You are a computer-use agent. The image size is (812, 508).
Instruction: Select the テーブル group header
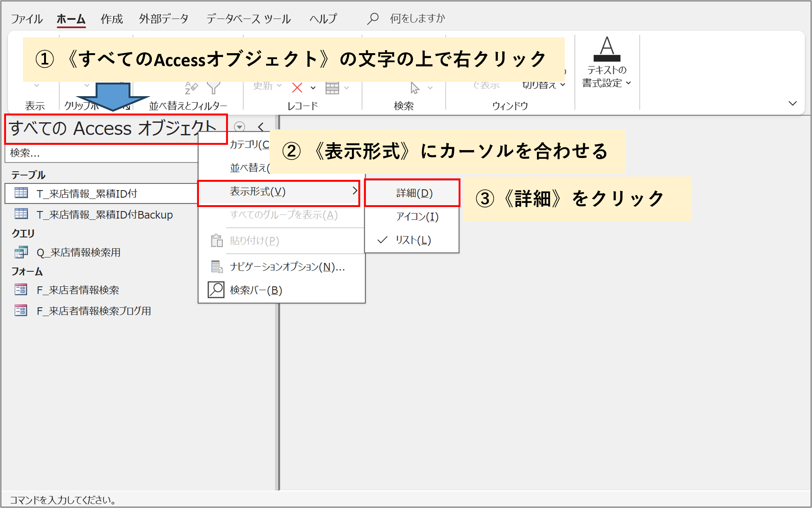tap(28, 175)
